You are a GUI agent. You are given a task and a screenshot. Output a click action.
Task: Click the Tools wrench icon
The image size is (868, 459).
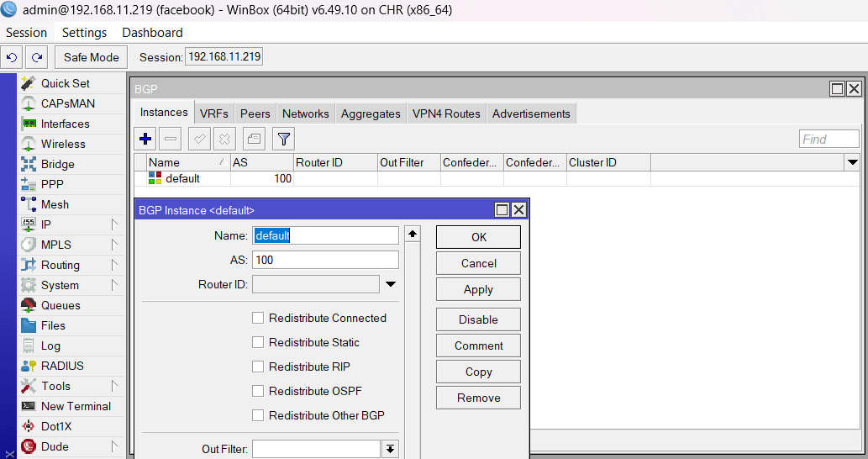(x=29, y=386)
